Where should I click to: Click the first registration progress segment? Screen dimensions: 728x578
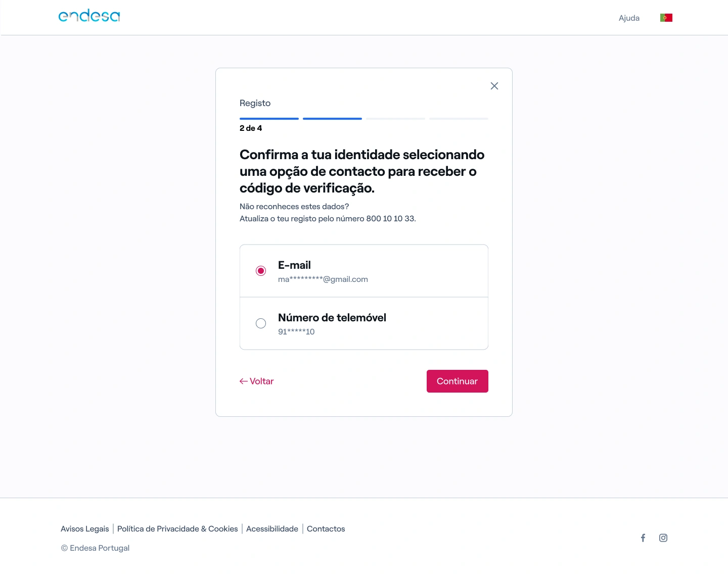(x=269, y=119)
